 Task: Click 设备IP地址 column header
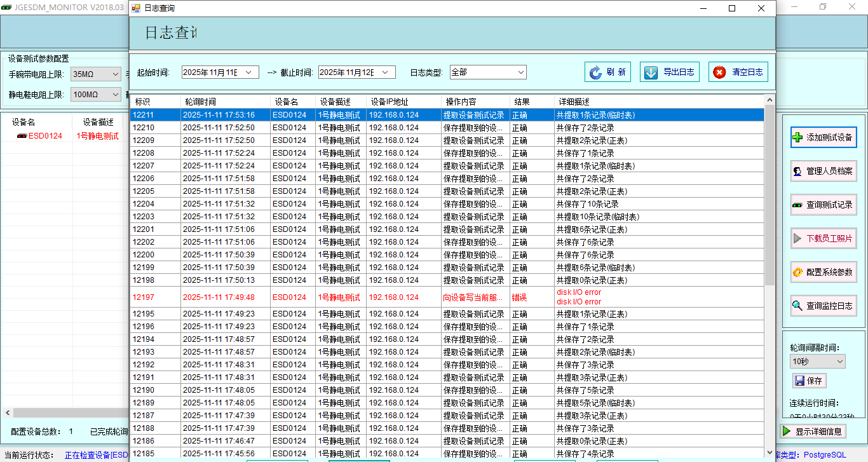(x=403, y=102)
